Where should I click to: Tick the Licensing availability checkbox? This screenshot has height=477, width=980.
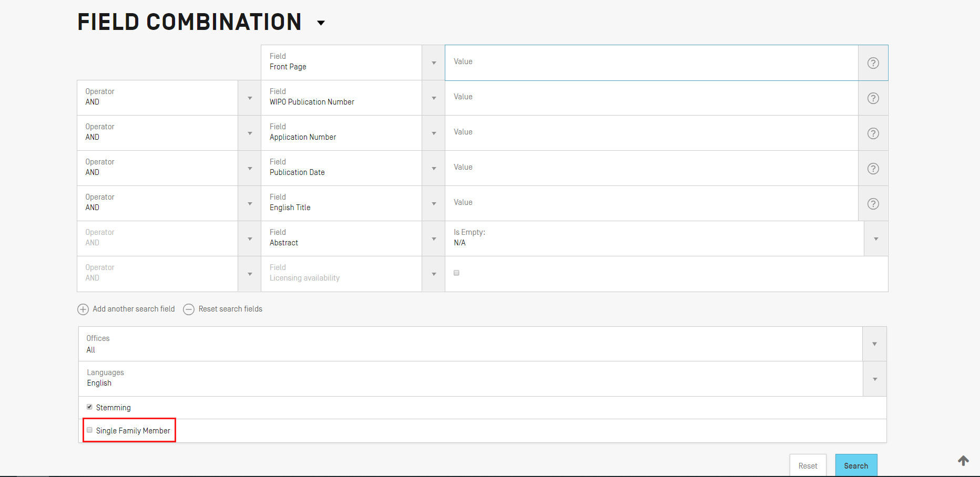[456, 273]
